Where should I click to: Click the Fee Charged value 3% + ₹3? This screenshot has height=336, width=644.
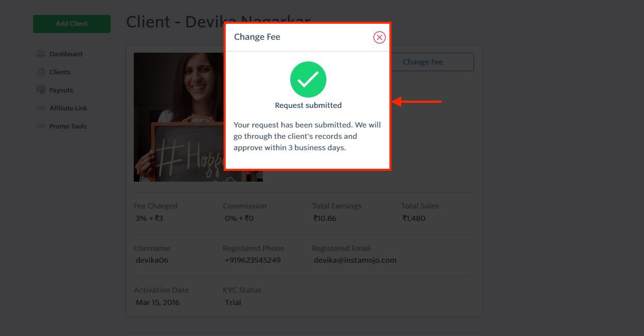(x=149, y=218)
